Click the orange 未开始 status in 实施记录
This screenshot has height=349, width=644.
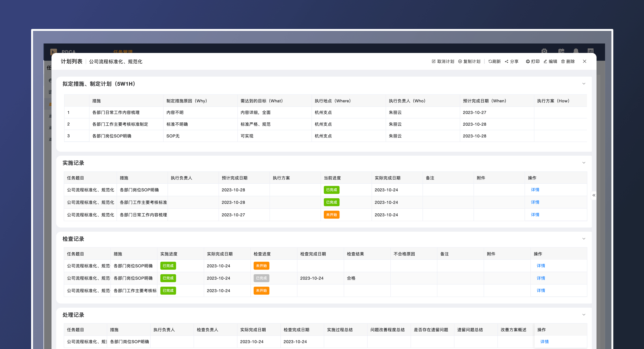point(331,215)
